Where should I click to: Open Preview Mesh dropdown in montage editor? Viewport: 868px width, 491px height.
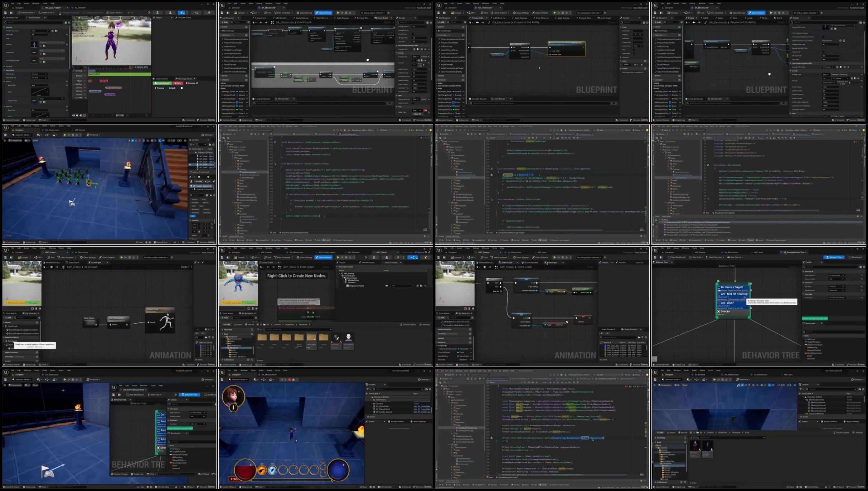[26, 13]
